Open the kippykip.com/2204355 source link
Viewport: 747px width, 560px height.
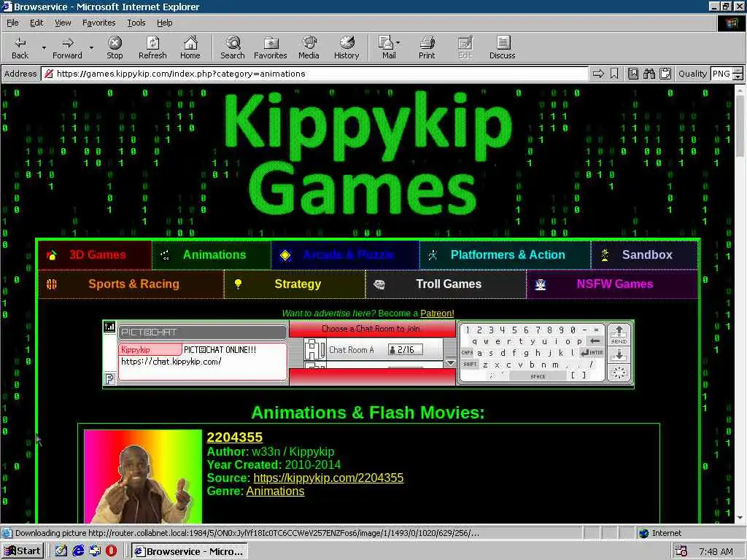tap(328, 478)
